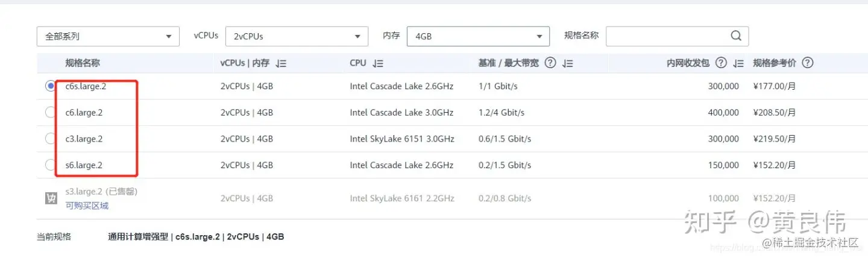
Task: Click the s6.large.2 row price ¥152.20/月
Action: point(775,165)
